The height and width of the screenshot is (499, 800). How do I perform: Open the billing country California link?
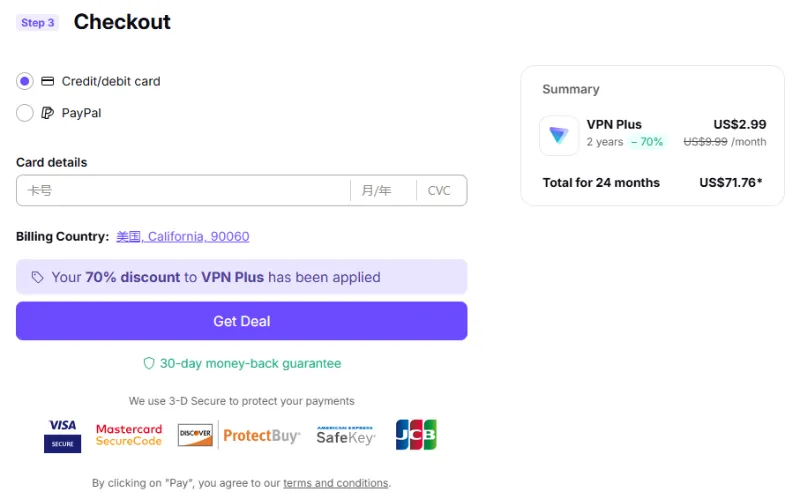183,237
